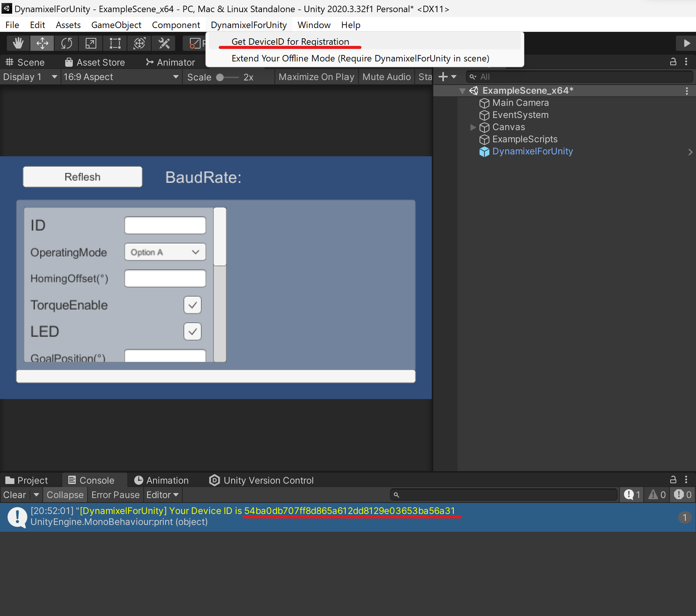Select the Move tool

pyautogui.click(x=42, y=43)
